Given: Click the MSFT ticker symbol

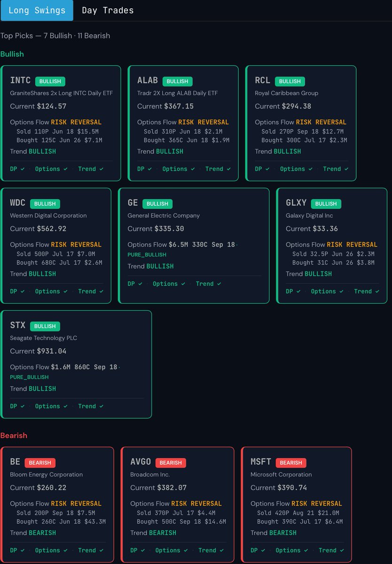Looking at the screenshot, I should [261, 462].
